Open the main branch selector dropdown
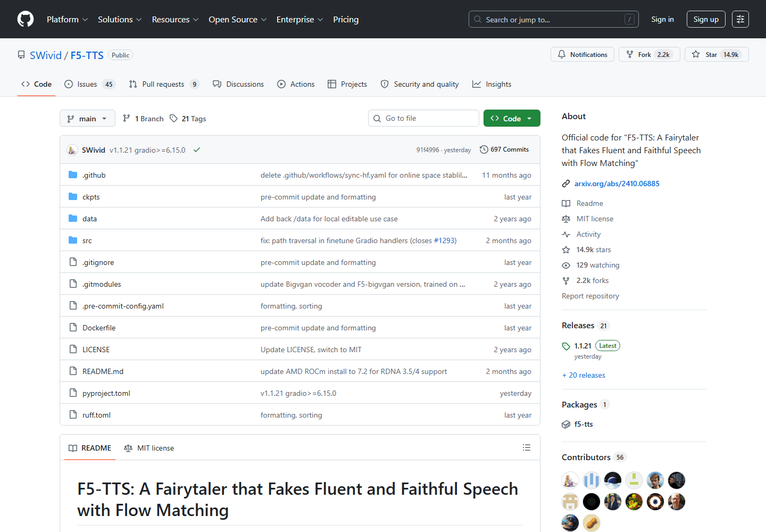 point(87,119)
